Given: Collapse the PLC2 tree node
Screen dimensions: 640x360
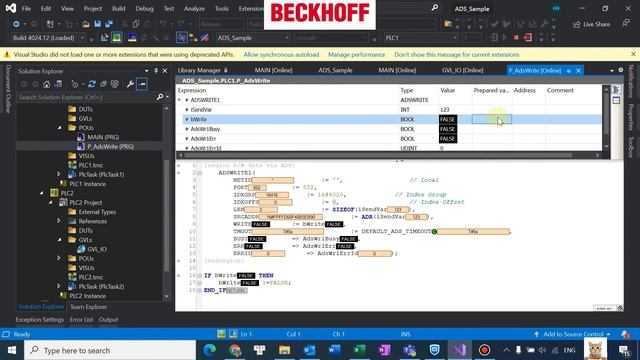Looking at the screenshot, I should point(42,193).
